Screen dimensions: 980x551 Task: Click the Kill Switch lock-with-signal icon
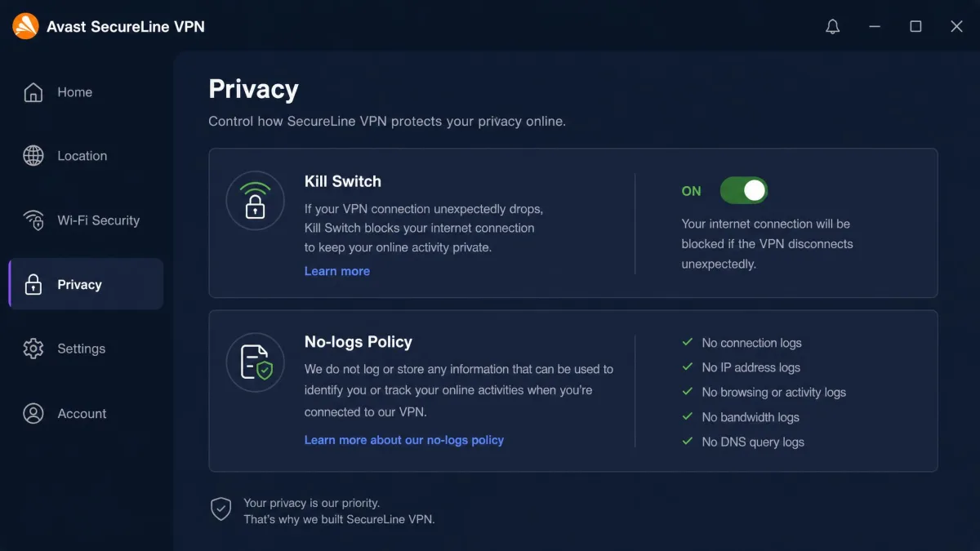point(255,201)
